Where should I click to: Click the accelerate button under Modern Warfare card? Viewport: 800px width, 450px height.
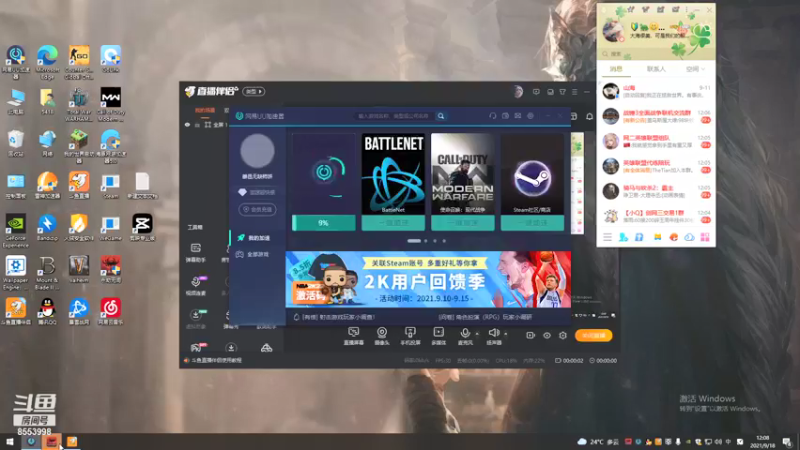462,223
